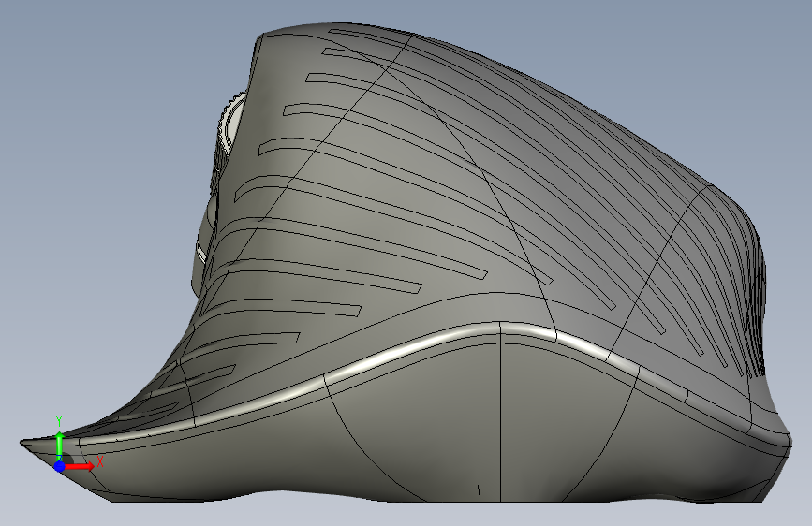Click the green Y axis label

pyautogui.click(x=59, y=421)
